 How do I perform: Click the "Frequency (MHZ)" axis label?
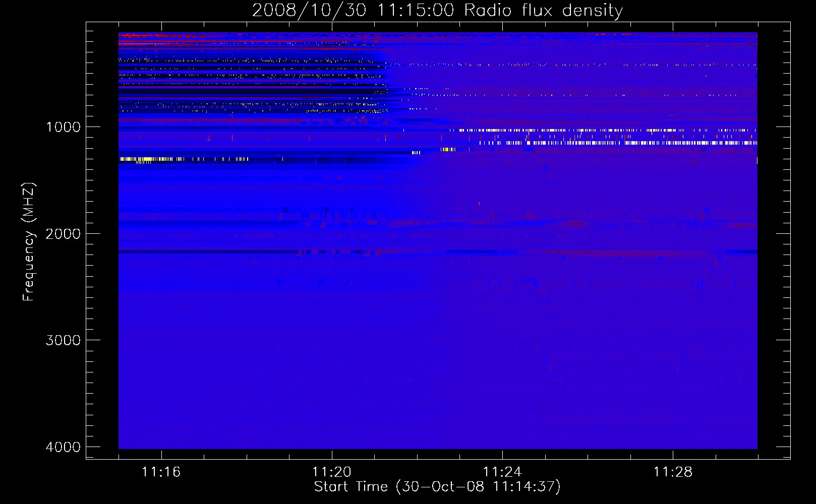pos(29,241)
